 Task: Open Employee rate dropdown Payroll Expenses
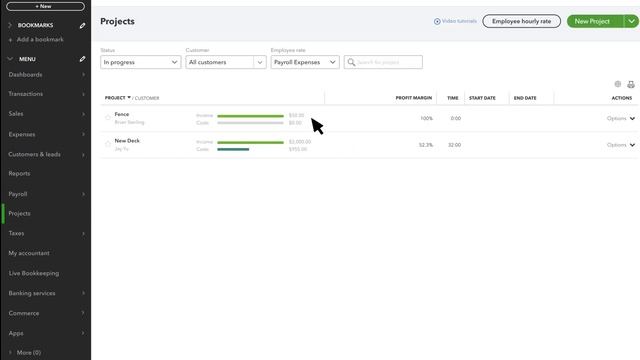305,62
